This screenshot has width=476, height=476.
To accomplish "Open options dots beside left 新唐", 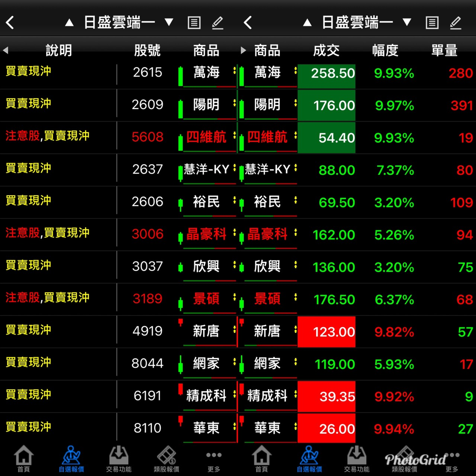I will [234, 329].
